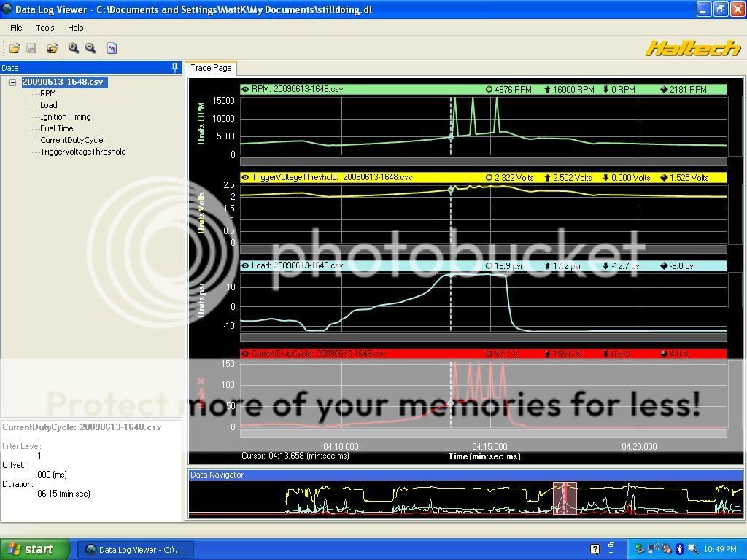Switch to the Trace Page tab
This screenshot has width=747, height=560.
[x=211, y=67]
